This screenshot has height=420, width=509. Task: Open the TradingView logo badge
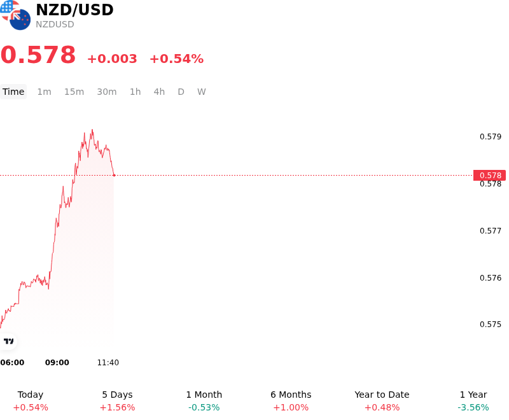pos(8,341)
